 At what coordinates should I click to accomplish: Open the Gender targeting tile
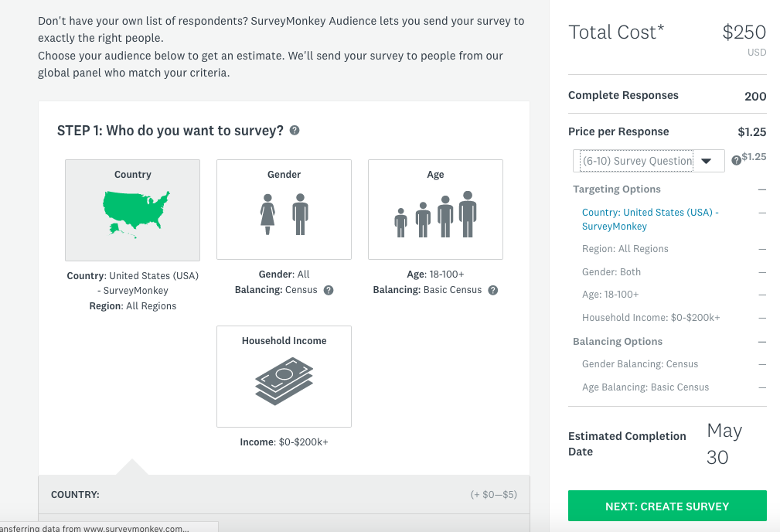pyautogui.click(x=284, y=210)
